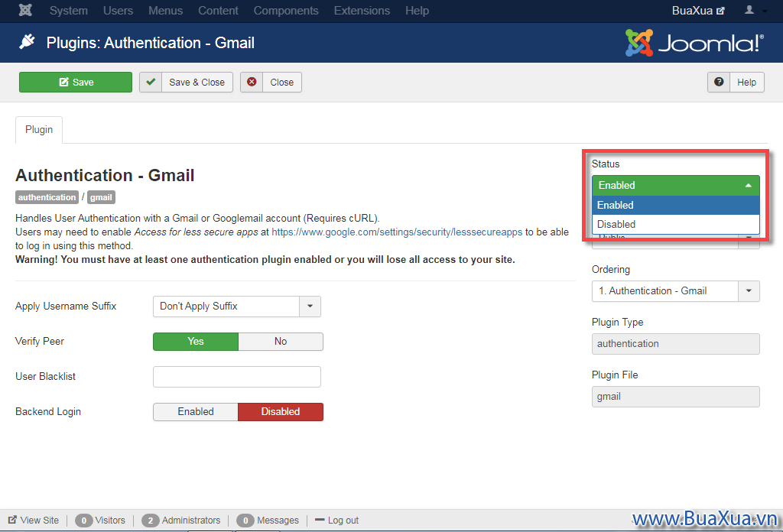Select the Plugin tab

(39, 130)
